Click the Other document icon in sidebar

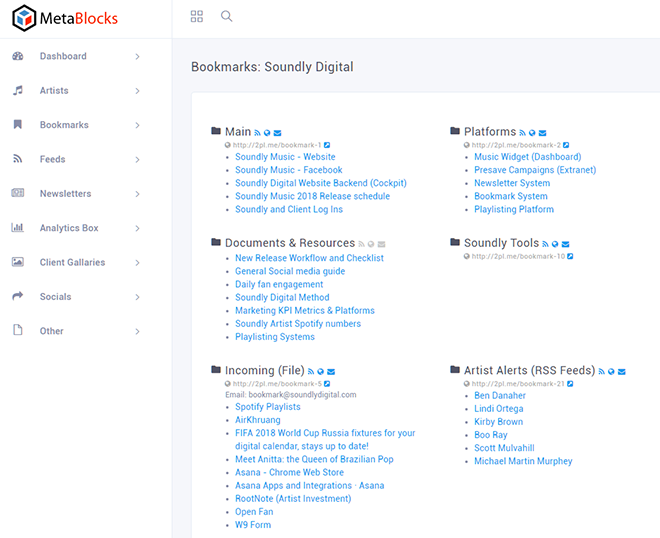18,330
